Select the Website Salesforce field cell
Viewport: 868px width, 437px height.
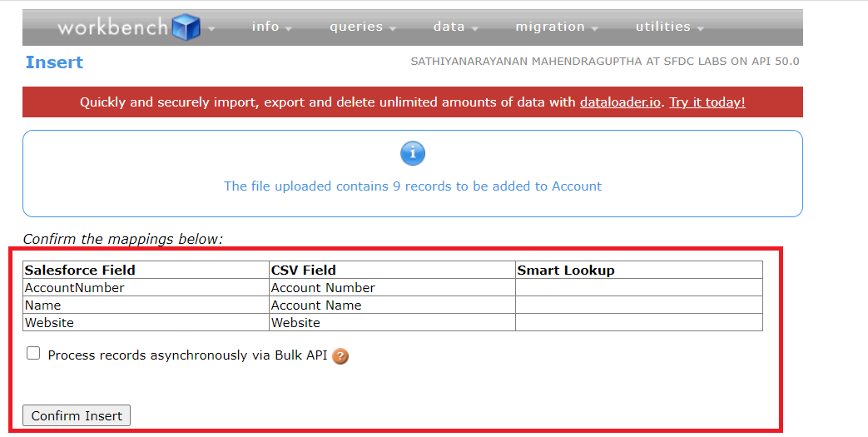(146, 322)
